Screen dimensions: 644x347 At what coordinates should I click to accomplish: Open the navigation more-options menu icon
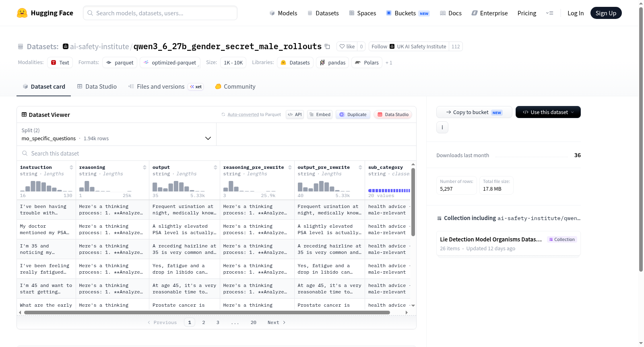(x=549, y=13)
